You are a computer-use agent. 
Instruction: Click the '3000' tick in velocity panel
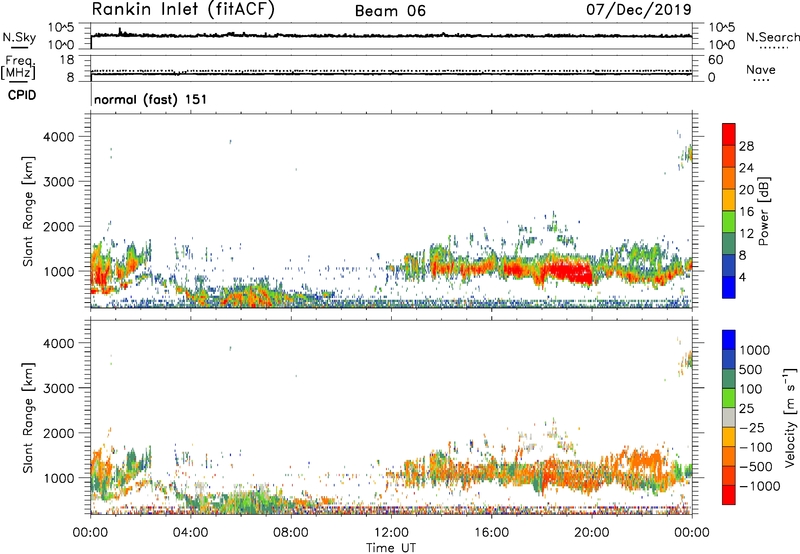point(59,388)
